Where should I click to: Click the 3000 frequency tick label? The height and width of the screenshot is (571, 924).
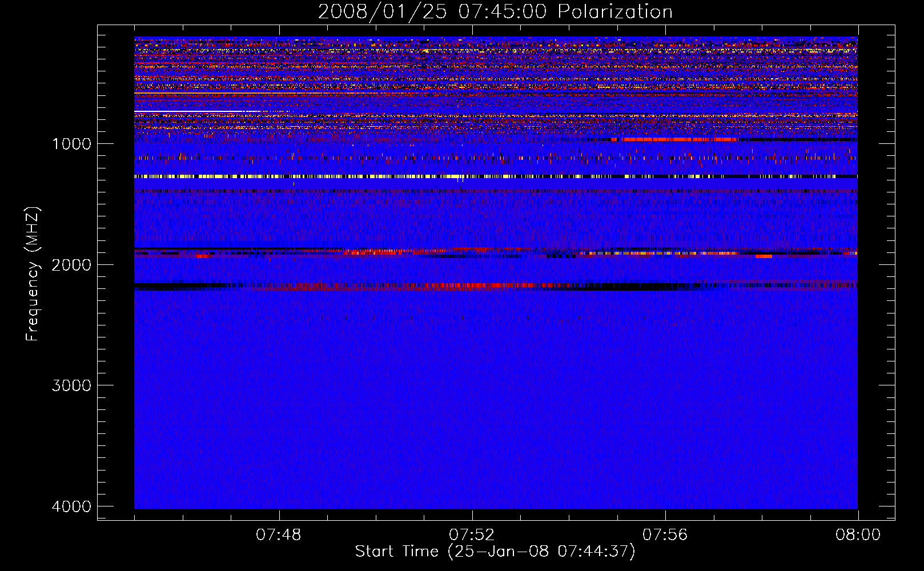[x=71, y=385]
